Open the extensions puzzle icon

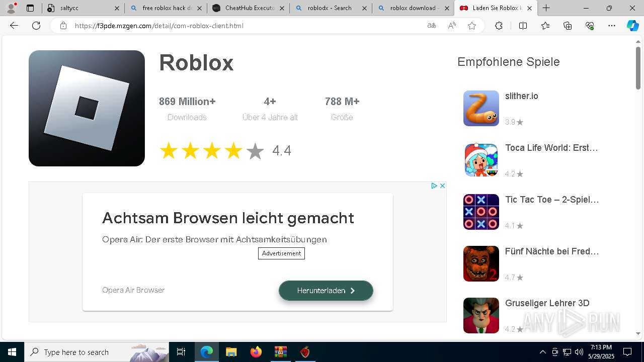coord(499,26)
